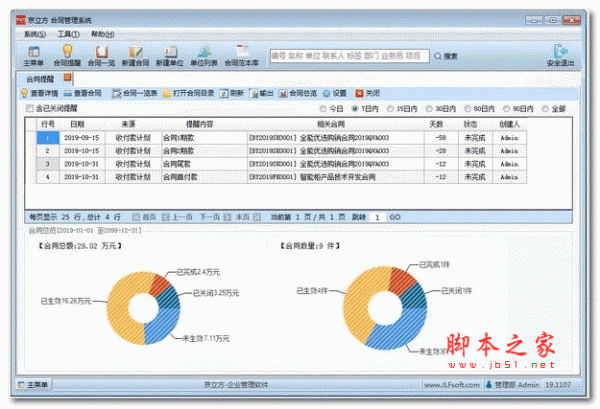The image size is (600, 409).
Task: Click the 已完成1件 chart label
Action: pos(434,264)
